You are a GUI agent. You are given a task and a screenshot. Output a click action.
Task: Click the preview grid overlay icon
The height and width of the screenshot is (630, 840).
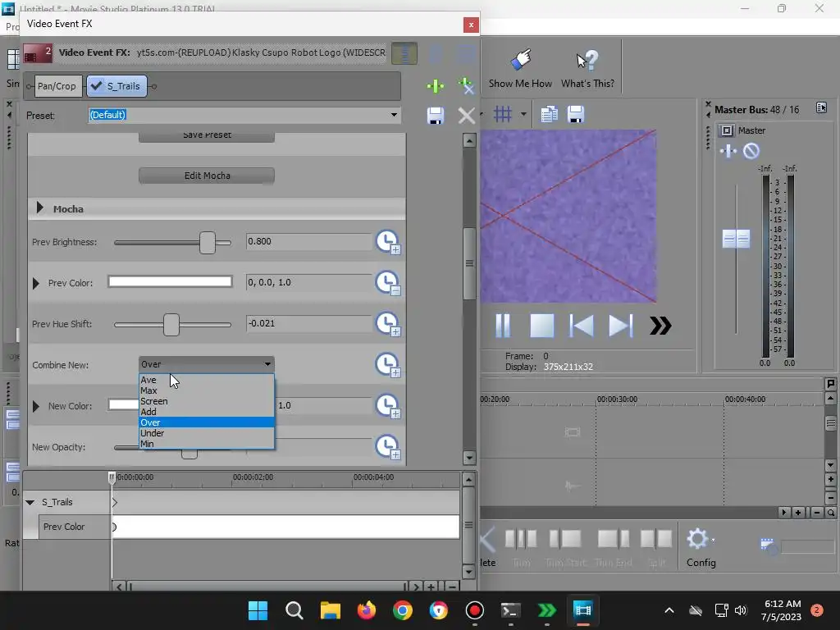[503, 114]
